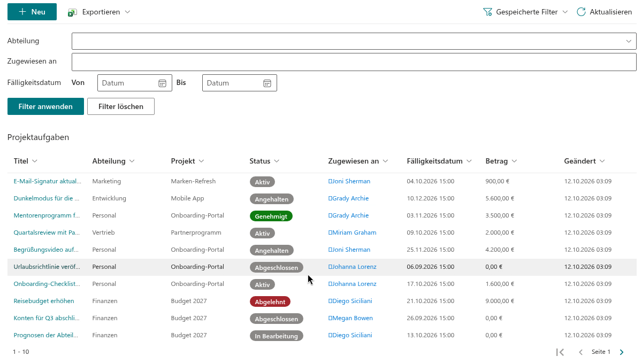The image size is (642, 364).
Task: Click Abgeschlossen badge in Konten row
Action: (x=277, y=319)
